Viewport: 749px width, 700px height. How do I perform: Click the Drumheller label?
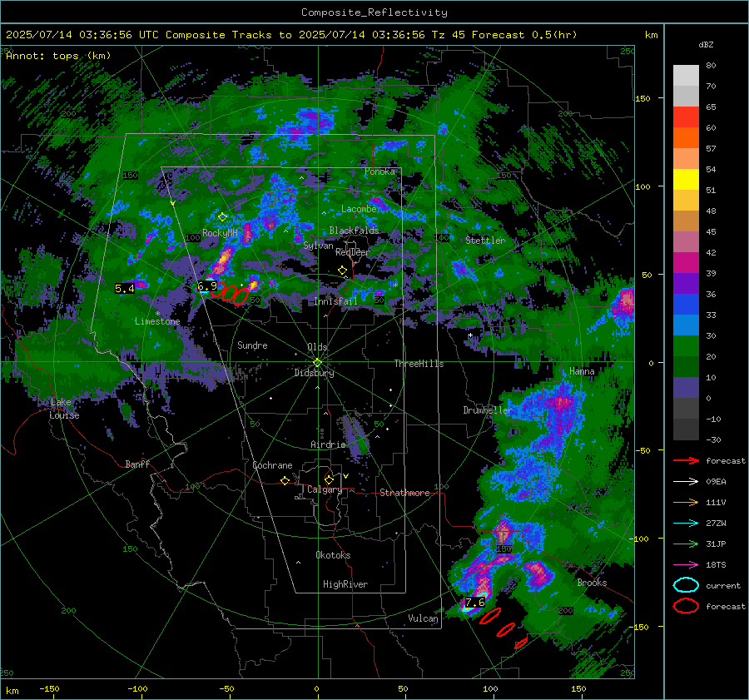[487, 410]
